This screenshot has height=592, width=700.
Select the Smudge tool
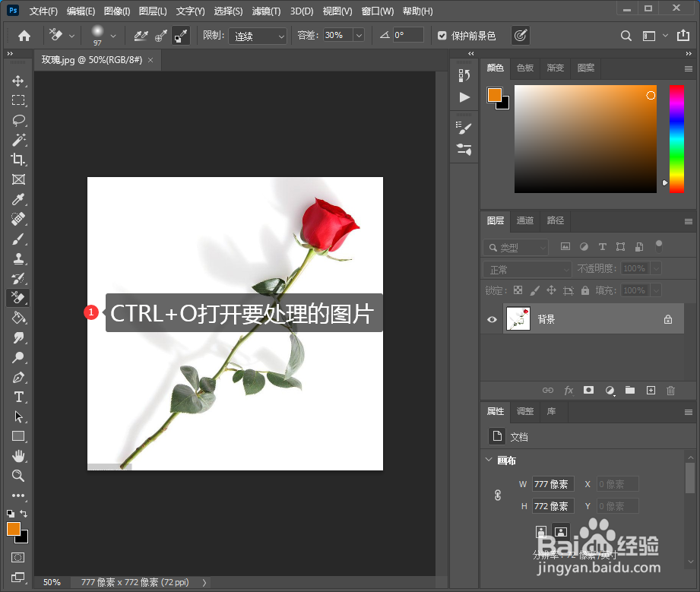pyautogui.click(x=18, y=337)
